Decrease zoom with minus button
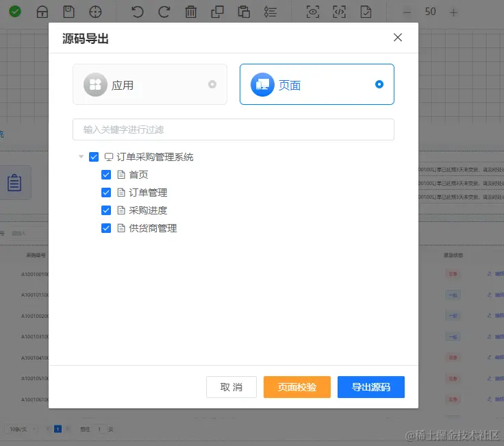 tap(407, 12)
